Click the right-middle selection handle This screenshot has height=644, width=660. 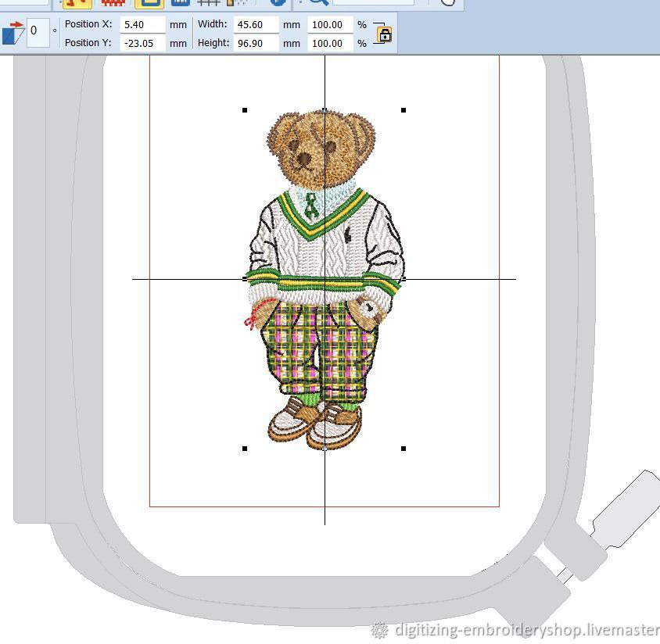(404, 279)
